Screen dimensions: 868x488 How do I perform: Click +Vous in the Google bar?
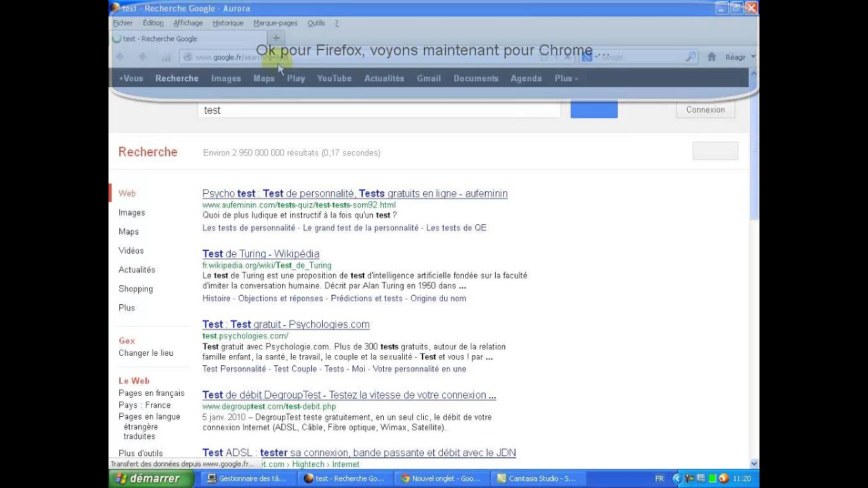click(131, 79)
